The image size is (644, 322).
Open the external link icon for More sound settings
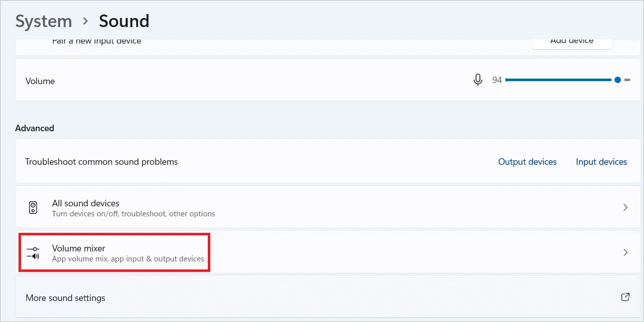point(625,297)
